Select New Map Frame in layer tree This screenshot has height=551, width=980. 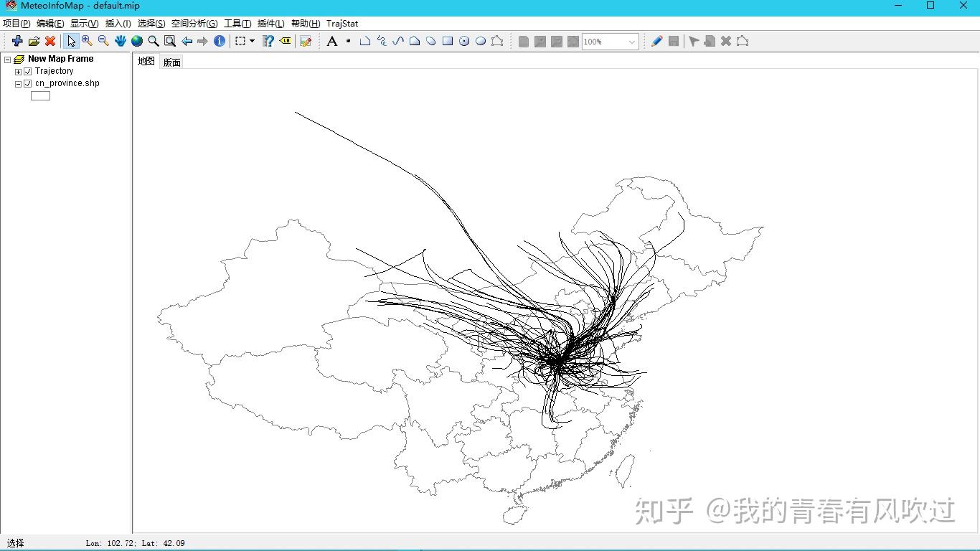pyautogui.click(x=61, y=59)
